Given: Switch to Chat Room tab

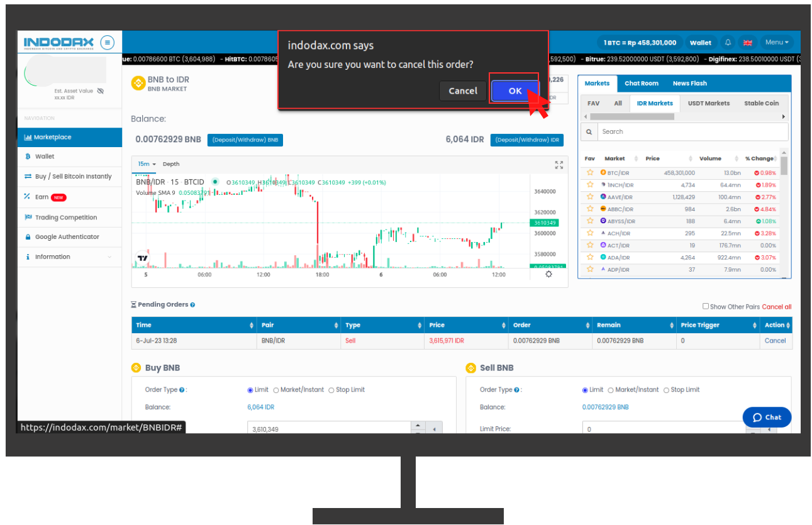Looking at the screenshot, I should click(642, 84).
